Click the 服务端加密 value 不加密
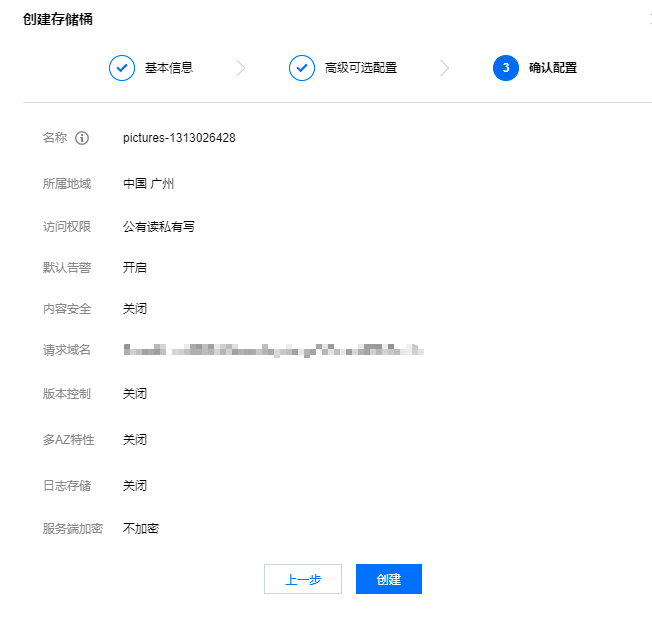The width and height of the screenshot is (652, 621). 141,528
